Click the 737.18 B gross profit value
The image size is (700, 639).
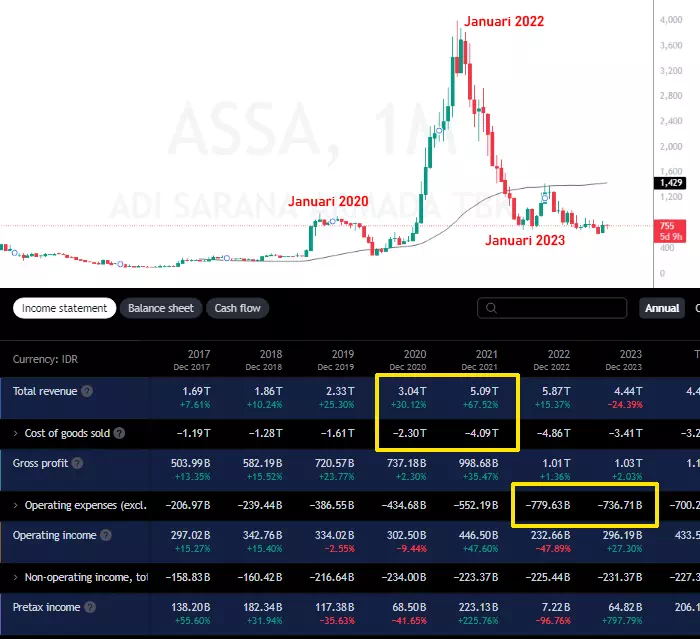(407, 464)
